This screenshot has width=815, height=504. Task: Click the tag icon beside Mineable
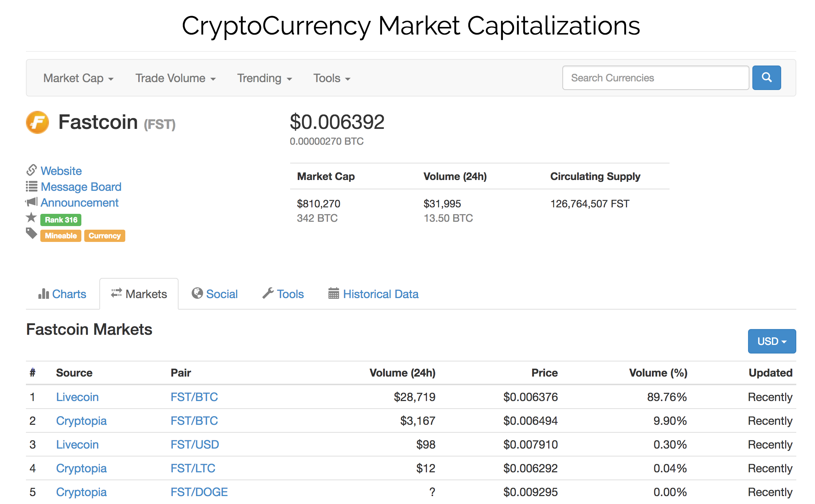31,234
